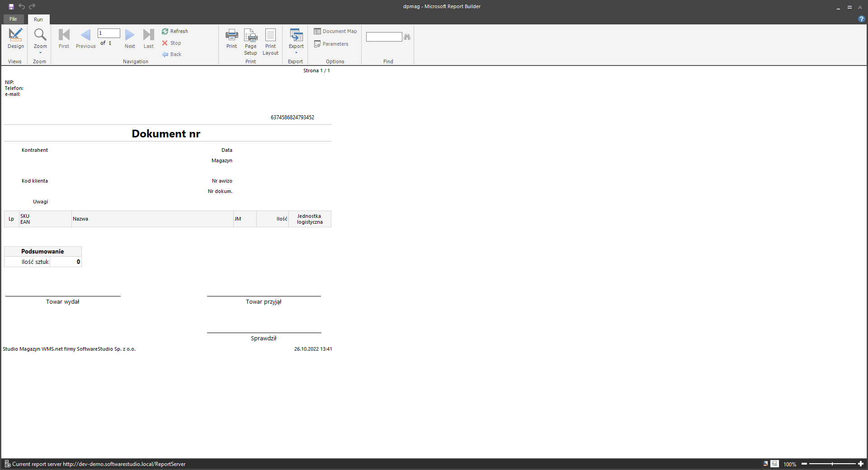Zoom out with the minus button
The height and width of the screenshot is (470, 868).
tap(804, 464)
